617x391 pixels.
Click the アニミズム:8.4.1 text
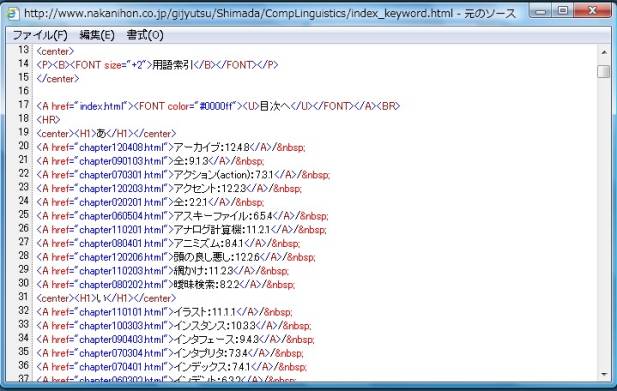(209, 243)
